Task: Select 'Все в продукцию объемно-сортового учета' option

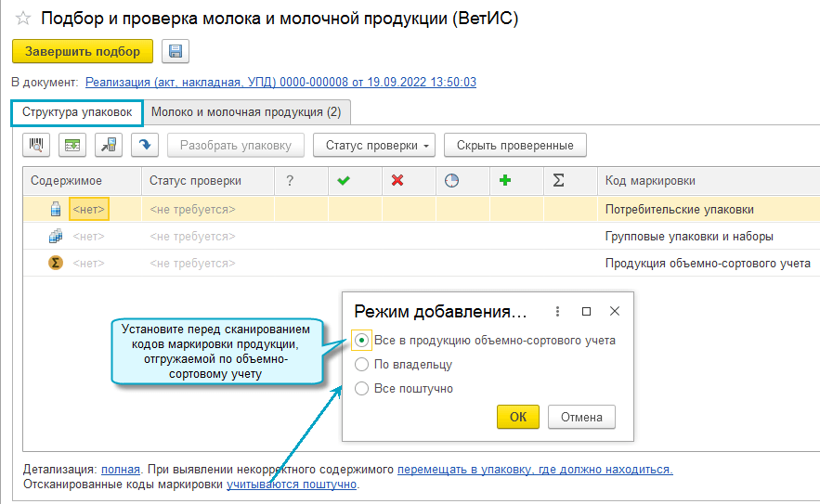Action: click(362, 340)
